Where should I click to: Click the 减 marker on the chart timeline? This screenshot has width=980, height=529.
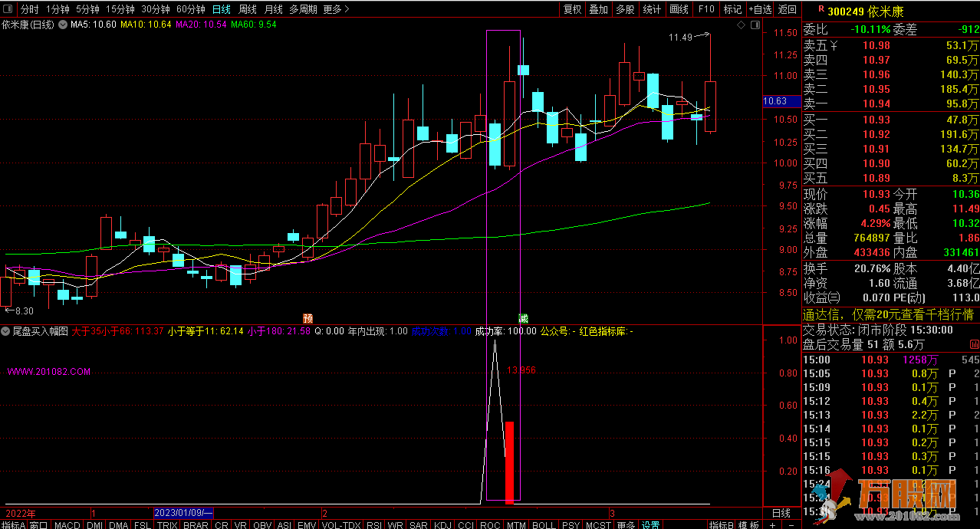click(523, 318)
